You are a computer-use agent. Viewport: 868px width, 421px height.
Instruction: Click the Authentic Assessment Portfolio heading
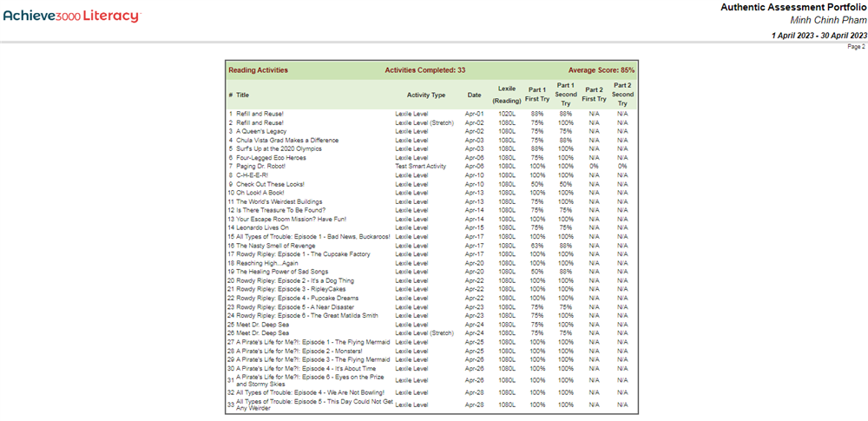[x=793, y=7]
